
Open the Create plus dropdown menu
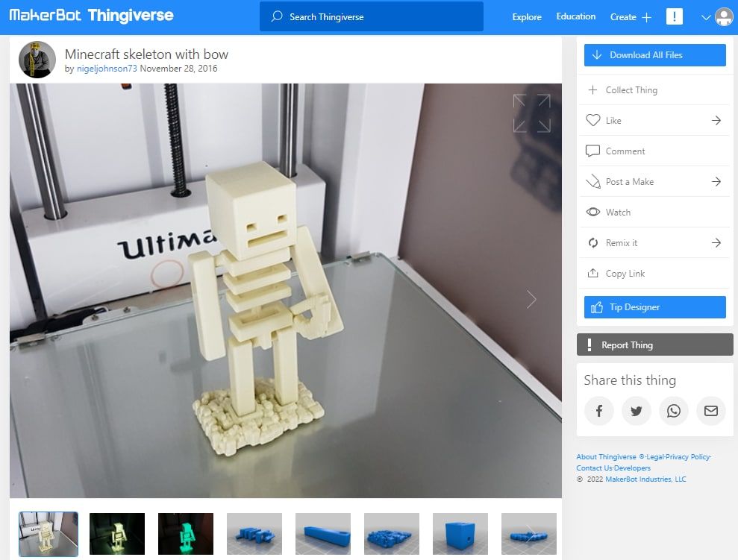pos(631,16)
